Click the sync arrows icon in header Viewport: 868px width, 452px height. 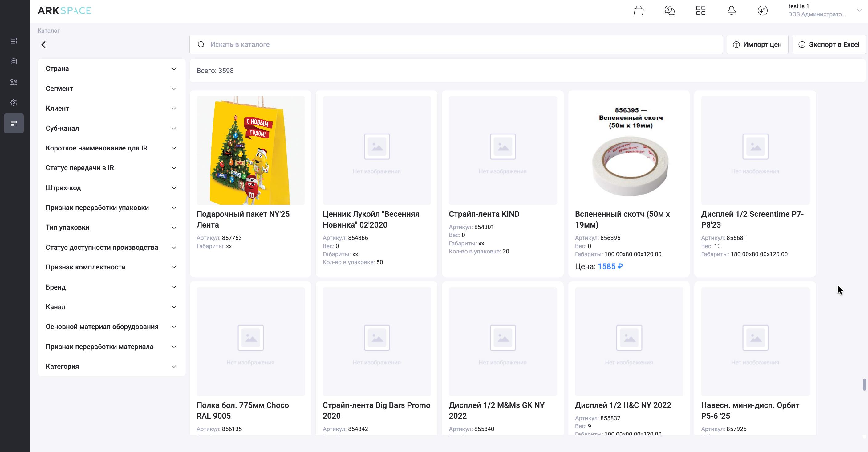click(x=763, y=11)
